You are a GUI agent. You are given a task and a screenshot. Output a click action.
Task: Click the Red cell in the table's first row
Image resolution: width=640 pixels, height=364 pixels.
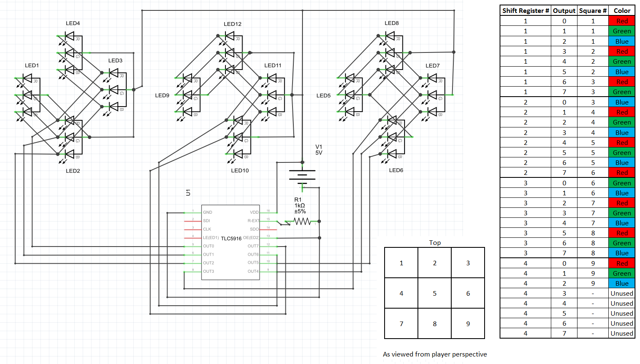point(622,21)
